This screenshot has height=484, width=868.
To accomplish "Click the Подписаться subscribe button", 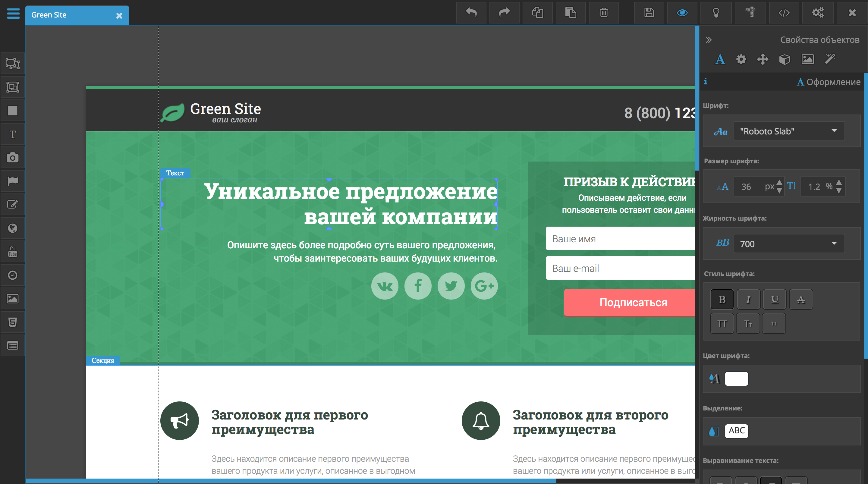I will tap(633, 302).
